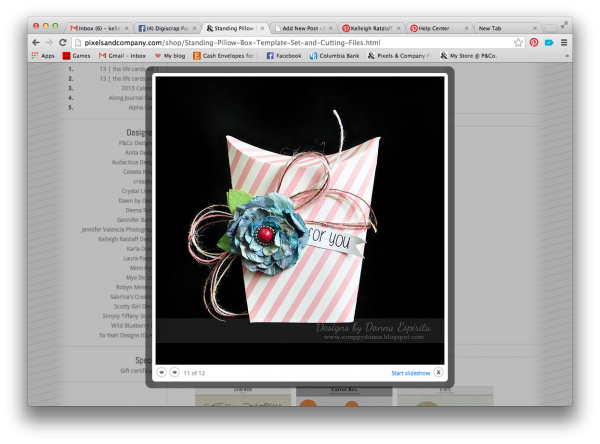The height and width of the screenshot is (444, 600).
Task: Enter fullscreen with window corner arrows icon
Action: pyautogui.click(x=564, y=25)
